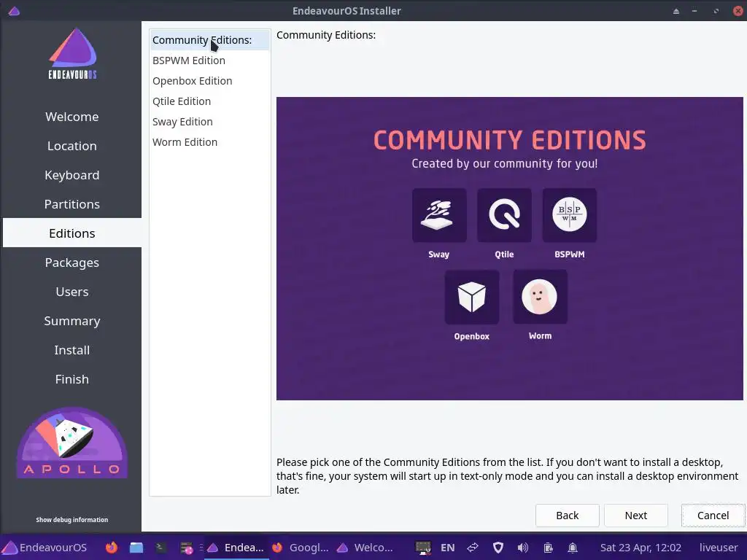Open the file manager taskbar icon
Viewport: 747px width, 560px height.
[136, 548]
